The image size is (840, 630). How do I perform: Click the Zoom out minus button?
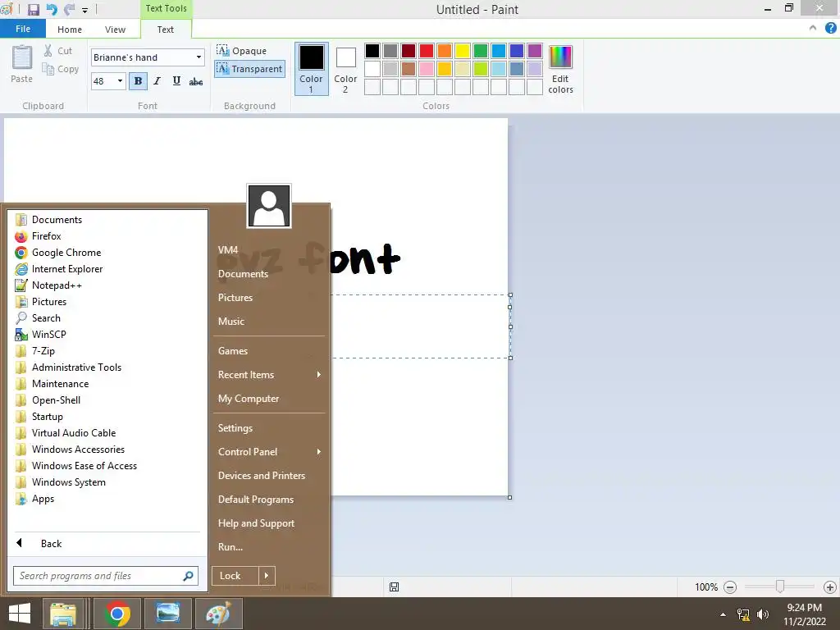tap(729, 587)
